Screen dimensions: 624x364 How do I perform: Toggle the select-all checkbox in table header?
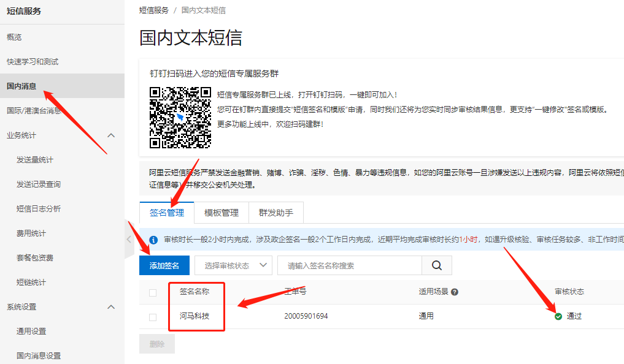(x=153, y=293)
